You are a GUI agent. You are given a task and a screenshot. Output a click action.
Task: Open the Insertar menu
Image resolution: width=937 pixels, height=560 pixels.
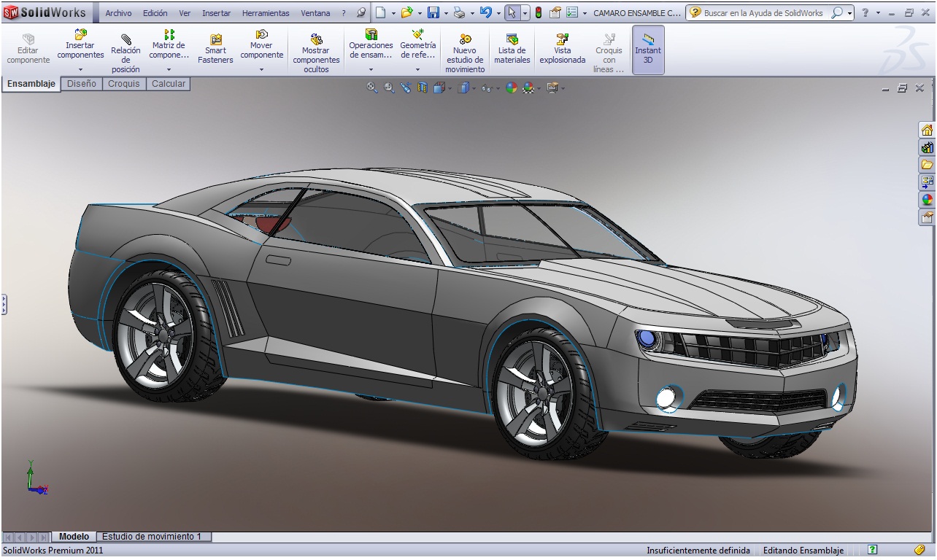click(216, 13)
